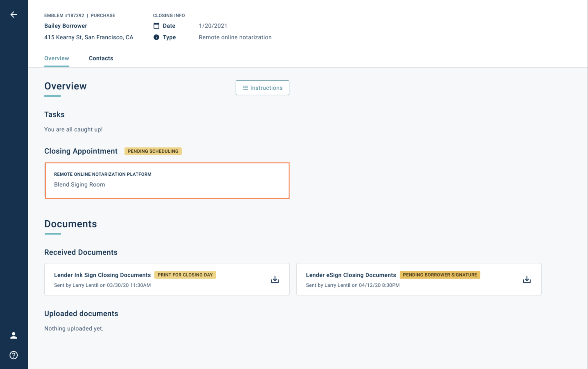Click the Pending Scheduling badge
588x369 pixels.
(x=153, y=151)
